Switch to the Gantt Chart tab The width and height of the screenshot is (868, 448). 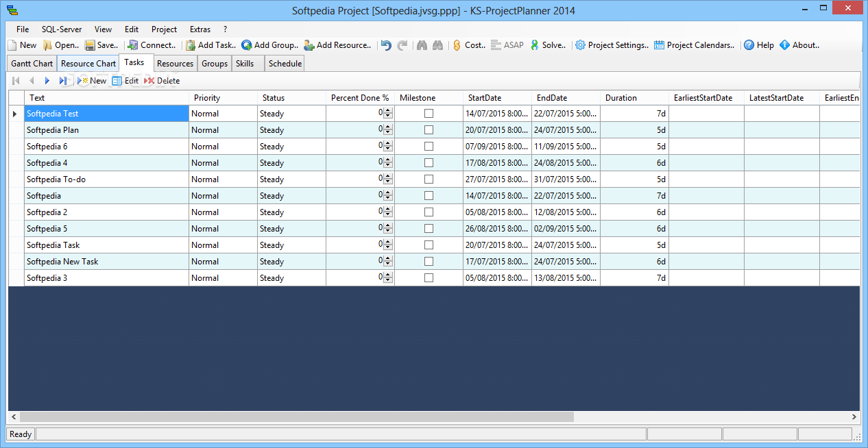point(32,64)
